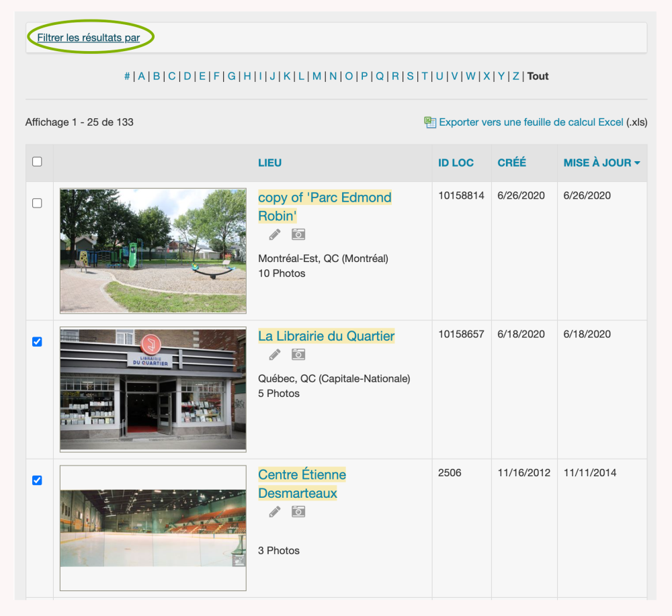The width and height of the screenshot is (672, 616).
Task: Click edit pencil for Centre Étienne Desmarteaux
Action: pos(275,511)
